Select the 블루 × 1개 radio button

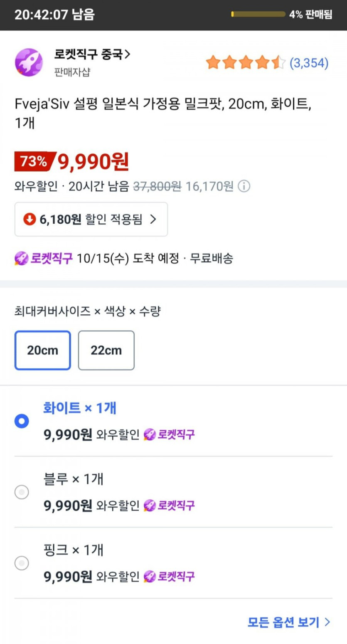22,493
